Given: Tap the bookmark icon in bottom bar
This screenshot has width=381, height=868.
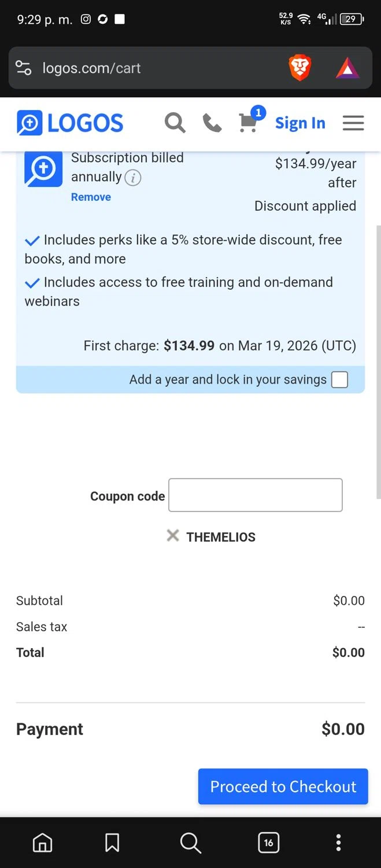Looking at the screenshot, I should pyautogui.click(x=112, y=843).
